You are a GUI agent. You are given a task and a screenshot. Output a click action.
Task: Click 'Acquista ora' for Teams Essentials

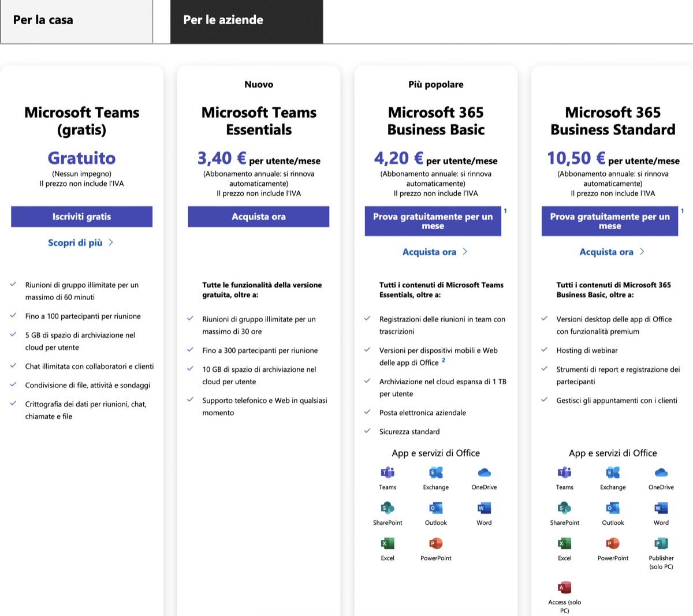coord(258,216)
